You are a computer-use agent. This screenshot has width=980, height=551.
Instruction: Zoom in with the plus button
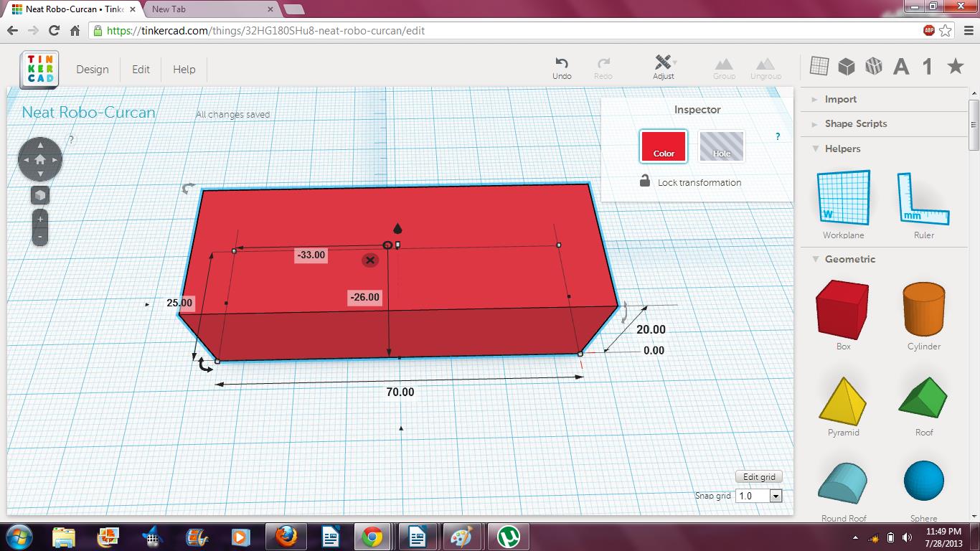[x=40, y=219]
